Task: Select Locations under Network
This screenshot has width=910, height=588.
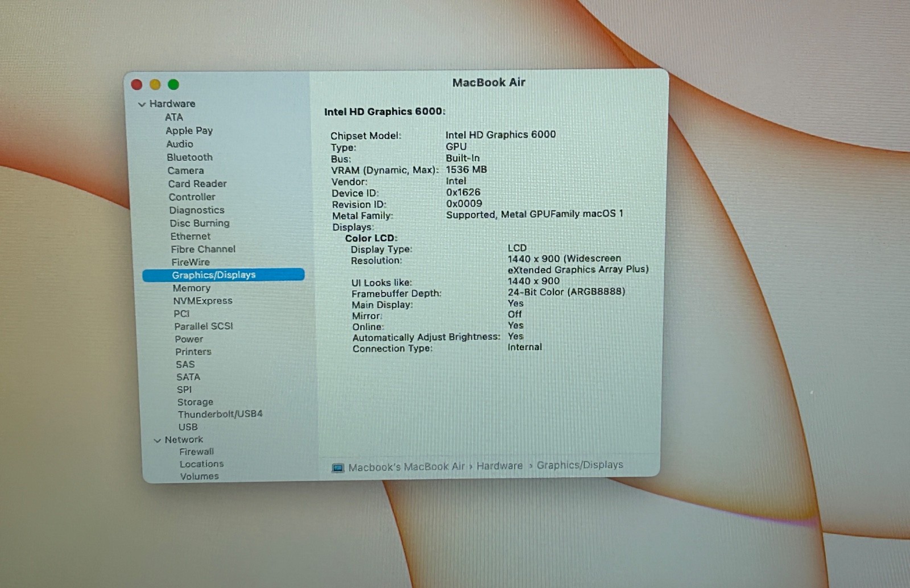Action: (202, 464)
